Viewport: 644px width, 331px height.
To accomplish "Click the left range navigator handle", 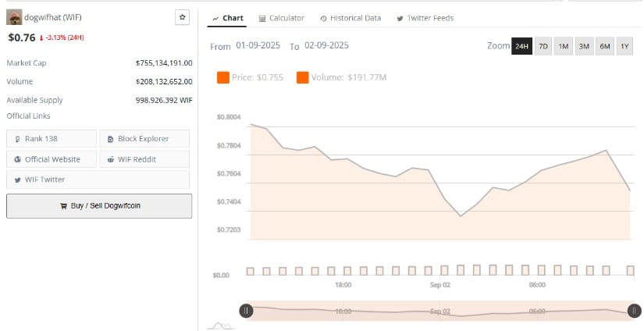I will [246, 311].
